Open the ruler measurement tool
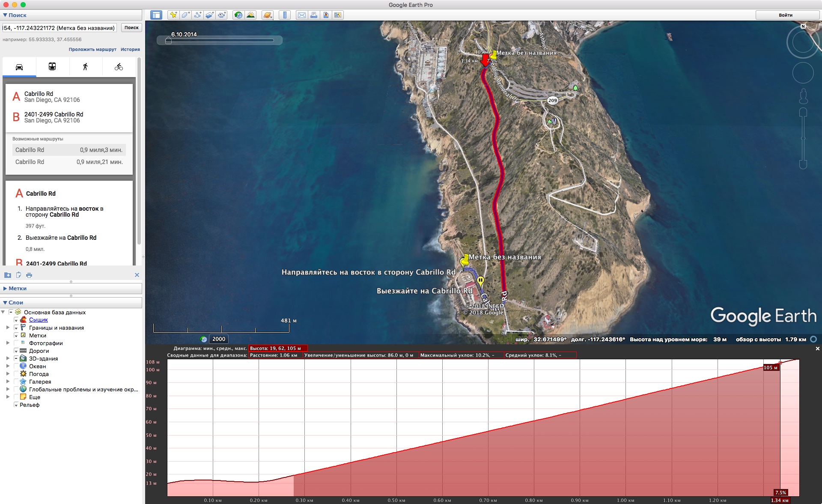The image size is (822, 504). pyautogui.click(x=285, y=15)
